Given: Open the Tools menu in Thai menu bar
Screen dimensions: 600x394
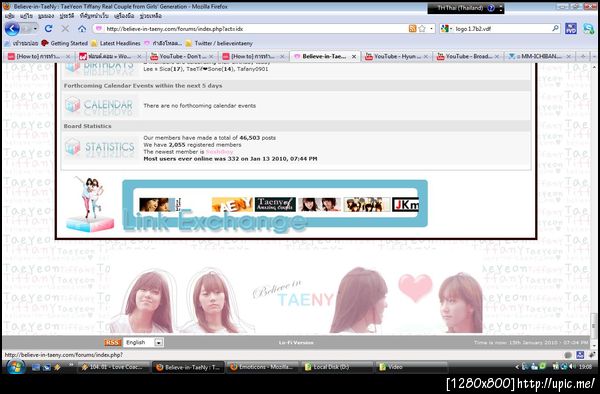Looking at the screenshot, I should pyautogui.click(x=124, y=16).
